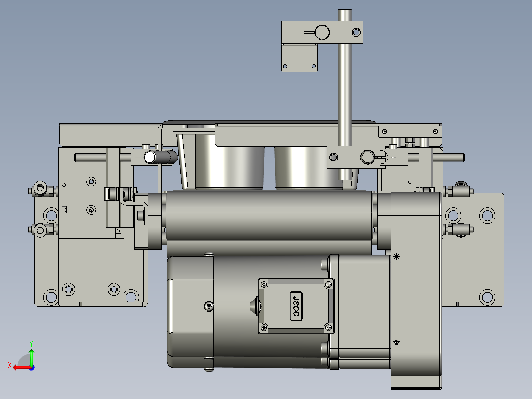The image size is (532, 399).
Task: Click the blue Z axis dot of the triad
Action: point(32,368)
